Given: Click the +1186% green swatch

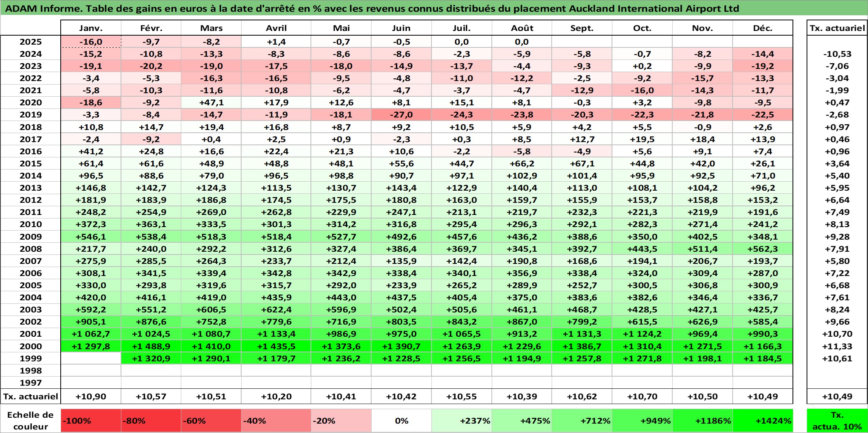Looking at the screenshot, I should (x=702, y=421).
